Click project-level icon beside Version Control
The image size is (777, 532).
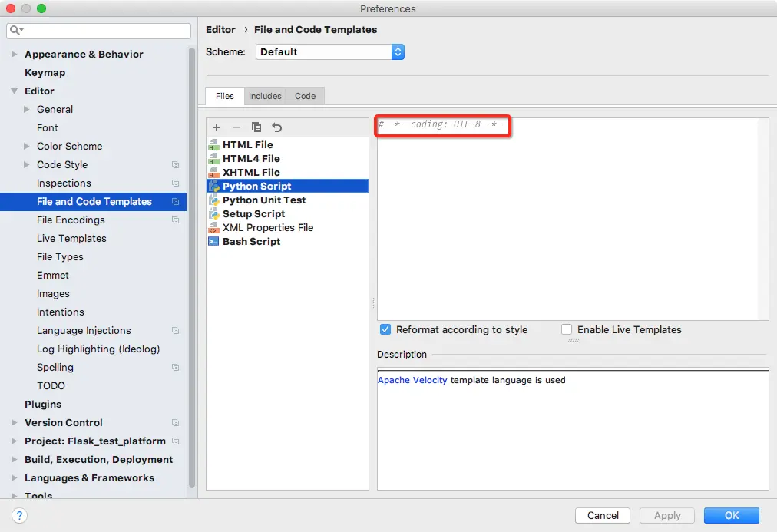pos(175,422)
